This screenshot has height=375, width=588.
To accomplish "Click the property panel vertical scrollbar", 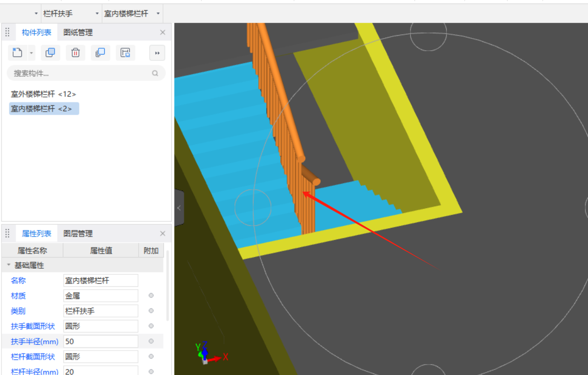I will coord(168,285).
